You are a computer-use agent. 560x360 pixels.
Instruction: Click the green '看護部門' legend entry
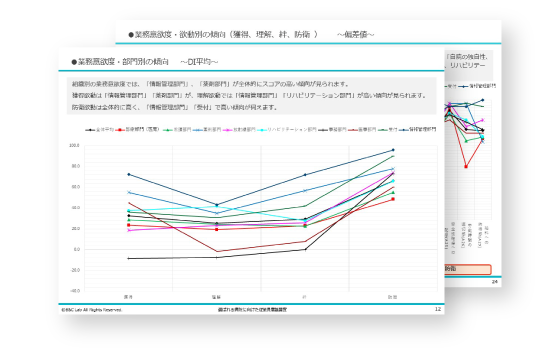coord(177,130)
